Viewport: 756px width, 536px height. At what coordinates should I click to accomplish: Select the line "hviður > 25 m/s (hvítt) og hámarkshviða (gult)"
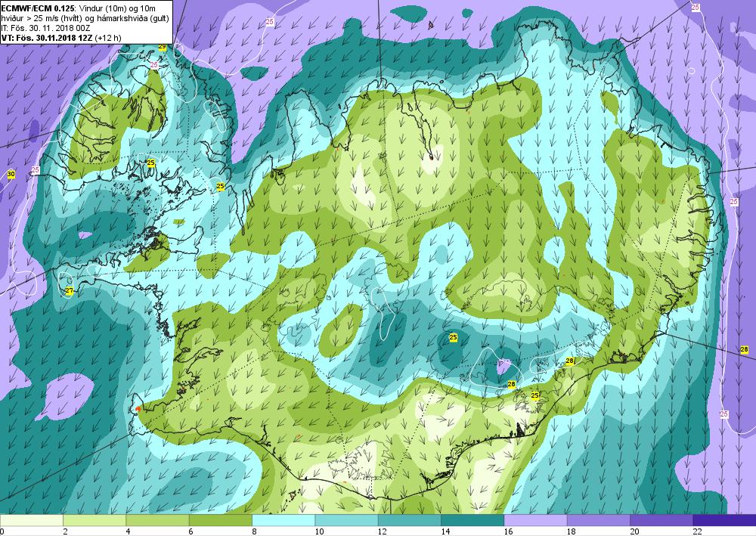85,17
